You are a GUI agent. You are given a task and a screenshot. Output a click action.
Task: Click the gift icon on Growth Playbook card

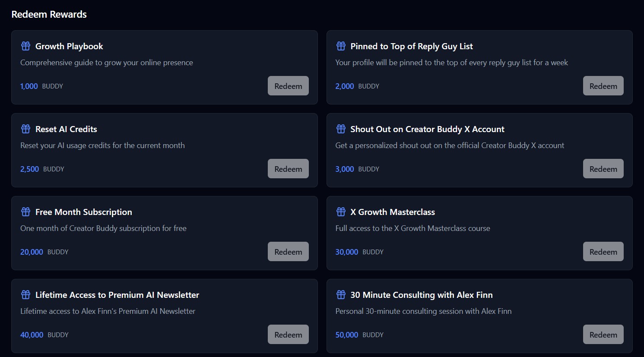[x=25, y=46]
